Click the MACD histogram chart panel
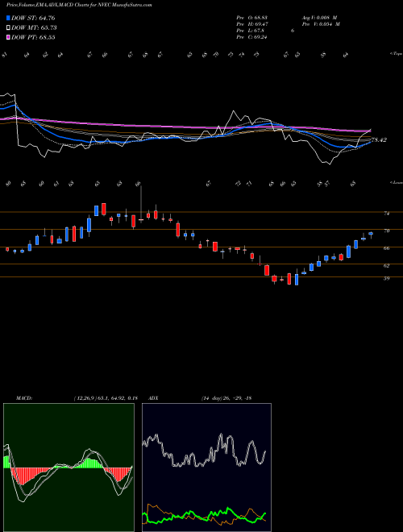 point(69,468)
